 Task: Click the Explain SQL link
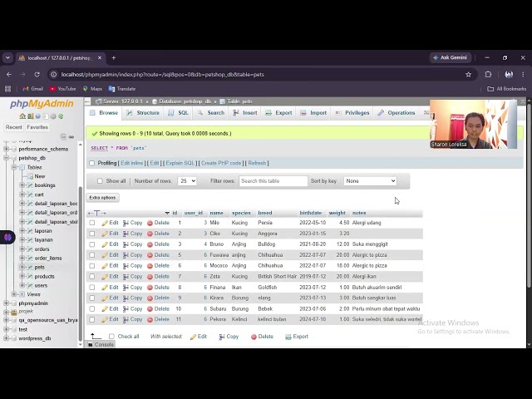click(180, 163)
